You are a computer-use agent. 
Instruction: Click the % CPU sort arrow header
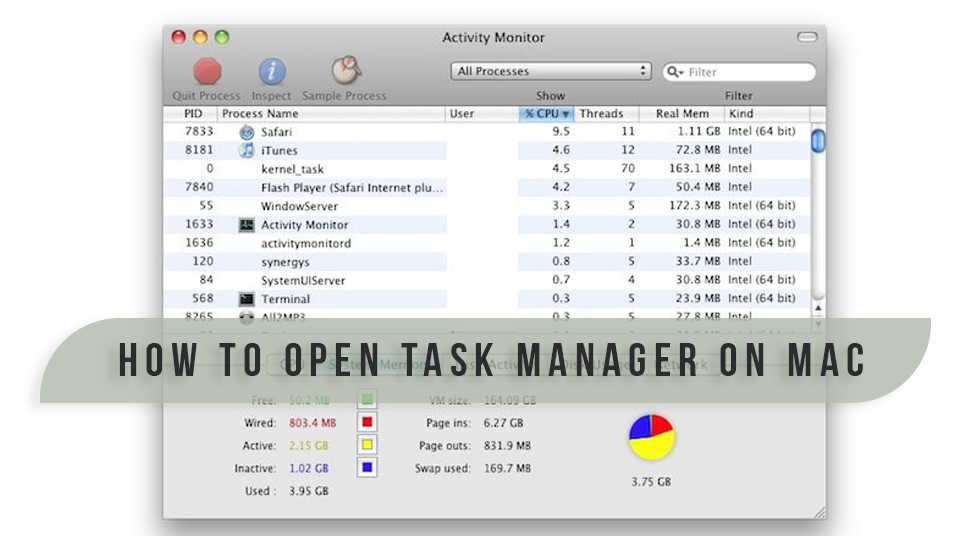tap(546, 113)
